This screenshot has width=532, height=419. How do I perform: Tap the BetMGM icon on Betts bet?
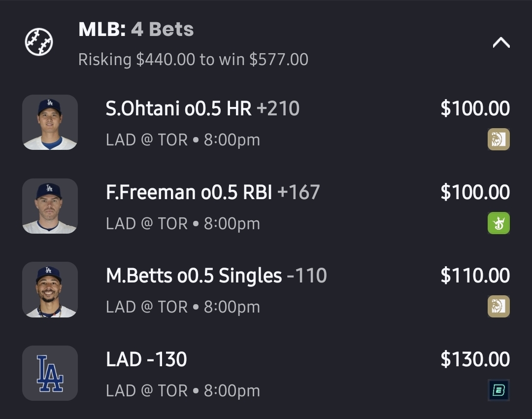pos(499,307)
